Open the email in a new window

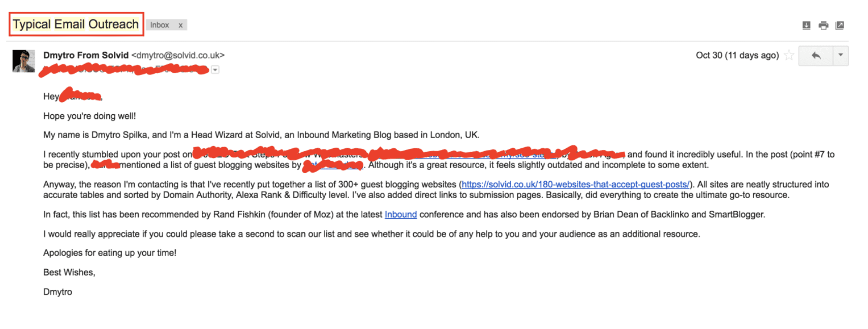tap(840, 25)
